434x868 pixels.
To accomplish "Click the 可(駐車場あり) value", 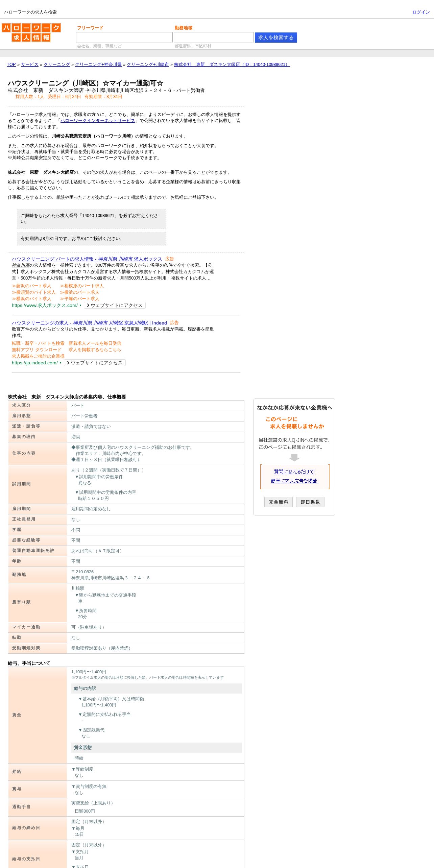I will (x=89, y=627).
